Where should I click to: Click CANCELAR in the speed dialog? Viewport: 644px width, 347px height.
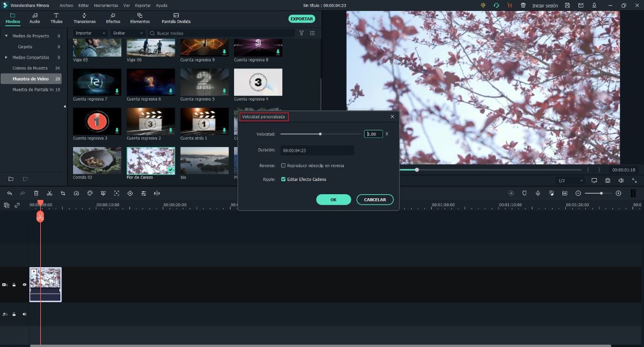pyautogui.click(x=375, y=200)
